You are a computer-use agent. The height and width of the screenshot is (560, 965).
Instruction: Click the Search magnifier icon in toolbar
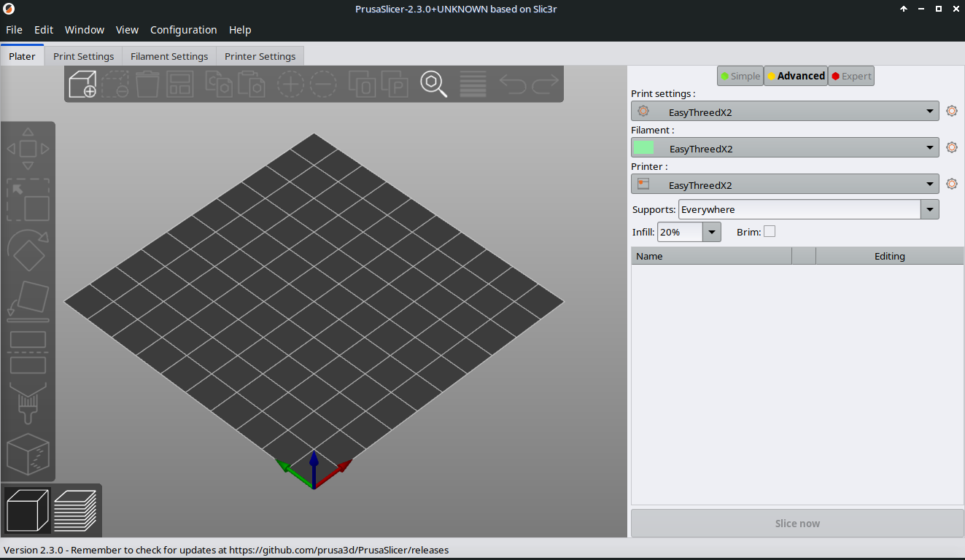coord(433,84)
